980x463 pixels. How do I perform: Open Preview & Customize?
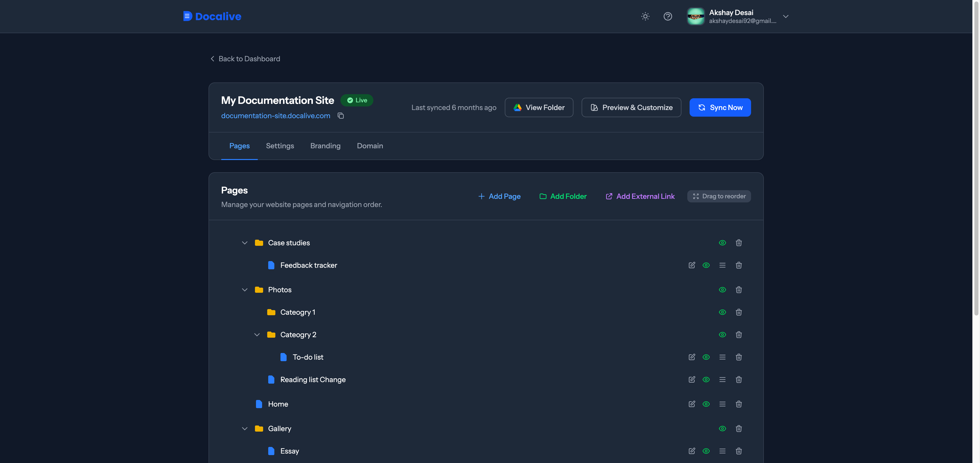click(x=631, y=107)
